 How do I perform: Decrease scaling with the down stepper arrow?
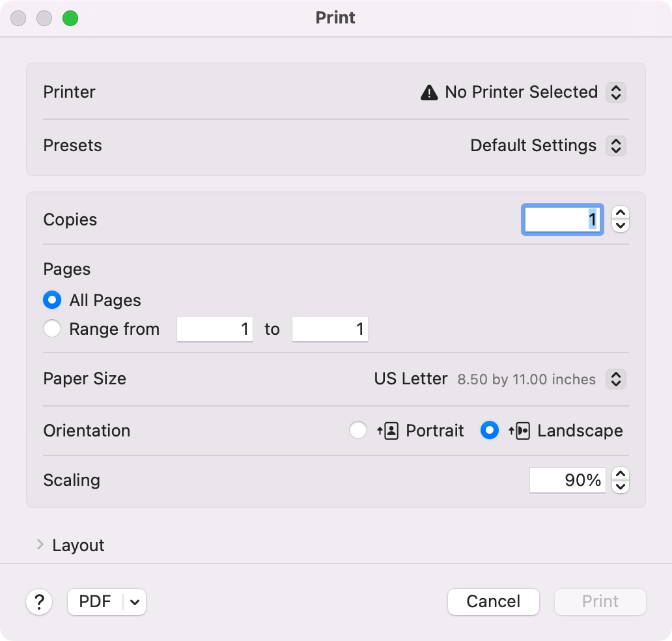pos(621,487)
